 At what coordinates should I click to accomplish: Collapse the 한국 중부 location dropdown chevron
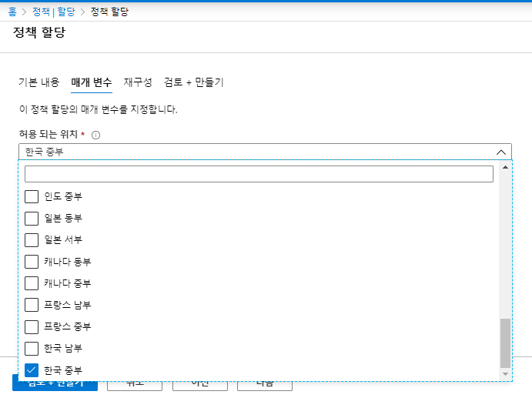(501, 152)
